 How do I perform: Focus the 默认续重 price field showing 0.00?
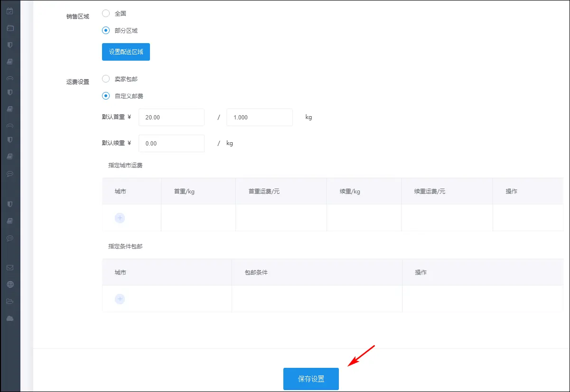point(171,143)
